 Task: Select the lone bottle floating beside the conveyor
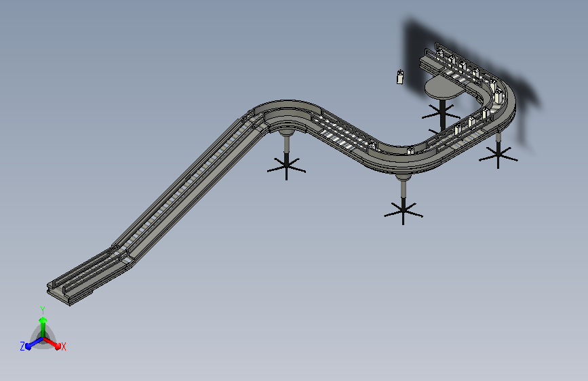click(x=400, y=77)
